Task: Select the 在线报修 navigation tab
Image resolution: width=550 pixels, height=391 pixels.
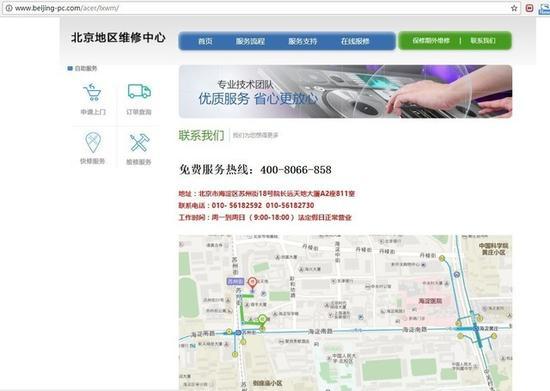Action: click(x=355, y=41)
